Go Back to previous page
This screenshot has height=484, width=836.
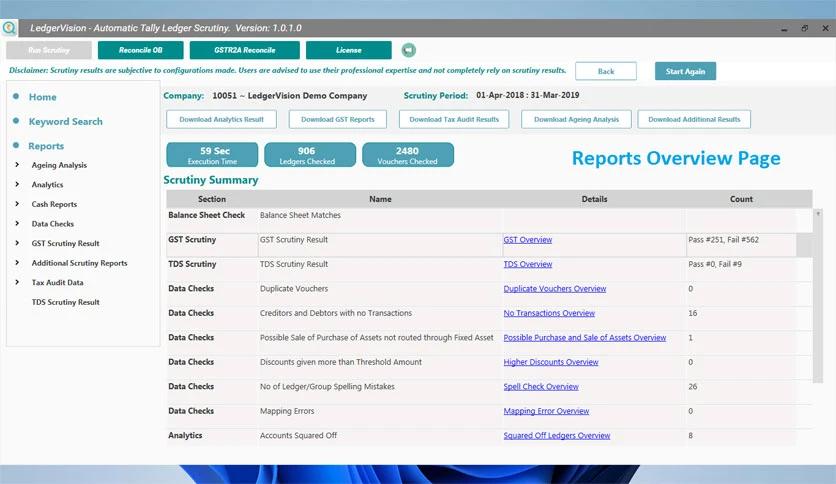pos(606,71)
